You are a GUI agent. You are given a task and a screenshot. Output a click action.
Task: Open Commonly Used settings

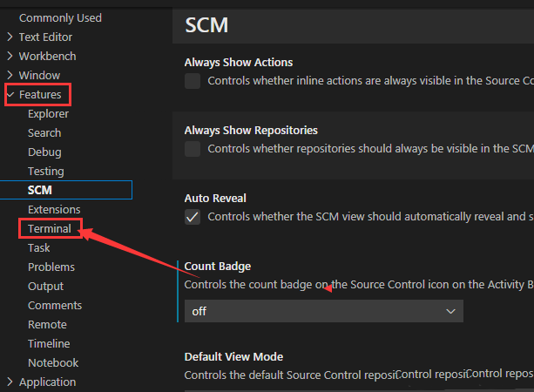click(60, 18)
